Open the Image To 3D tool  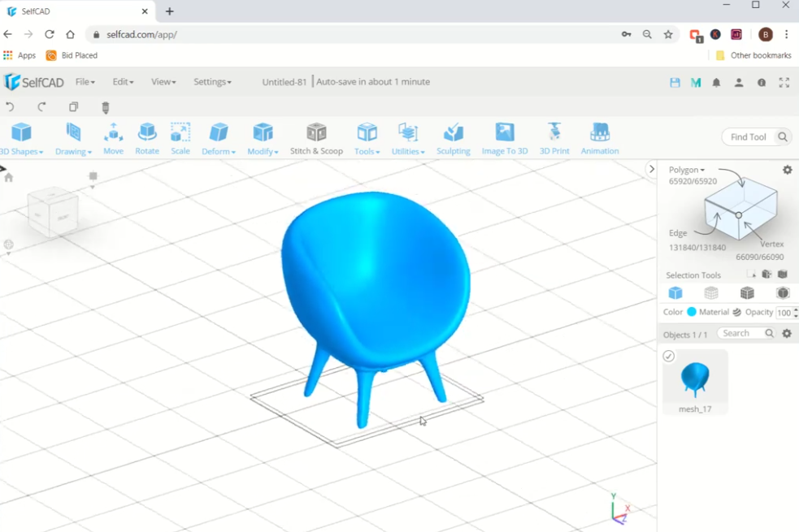pyautogui.click(x=505, y=138)
